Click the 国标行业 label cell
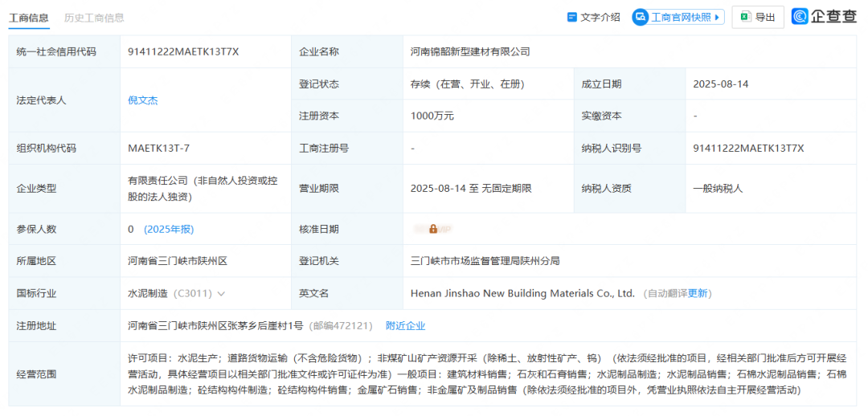 (64, 294)
